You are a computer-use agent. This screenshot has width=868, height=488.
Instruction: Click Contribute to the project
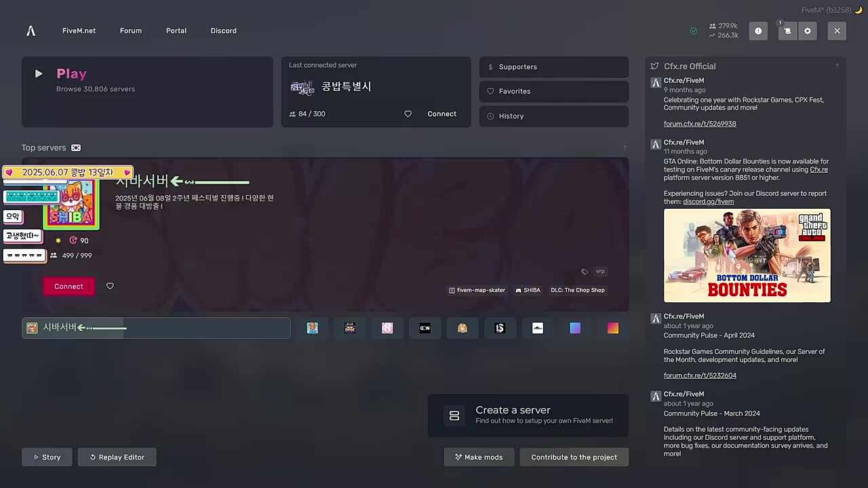tap(574, 457)
